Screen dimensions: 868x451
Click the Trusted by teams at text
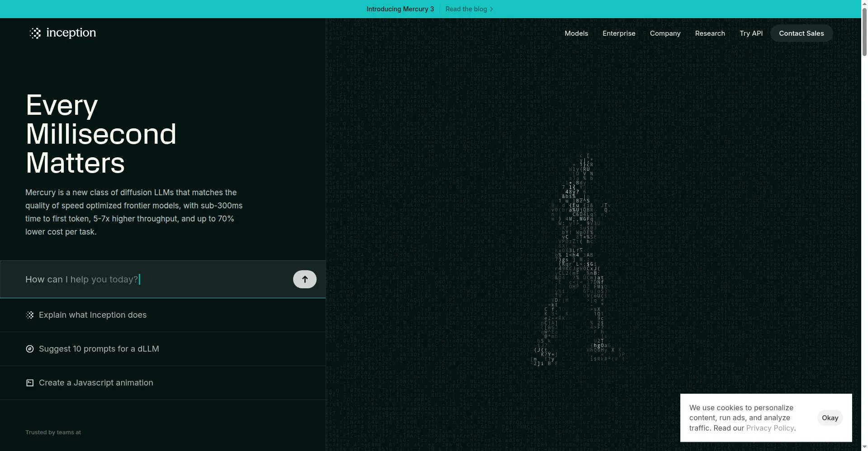pyautogui.click(x=53, y=432)
